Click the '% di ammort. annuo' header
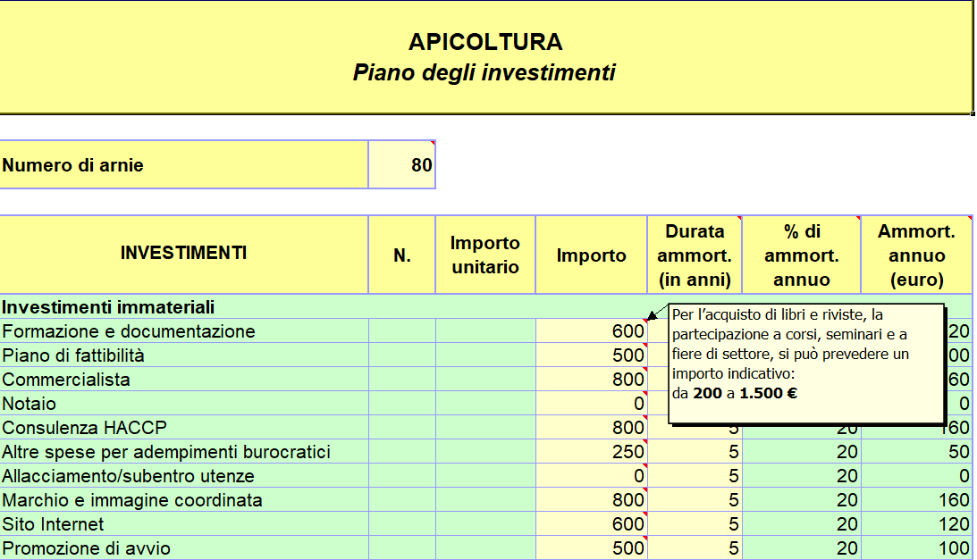Screen dimensions: 977x560 [x=801, y=255]
